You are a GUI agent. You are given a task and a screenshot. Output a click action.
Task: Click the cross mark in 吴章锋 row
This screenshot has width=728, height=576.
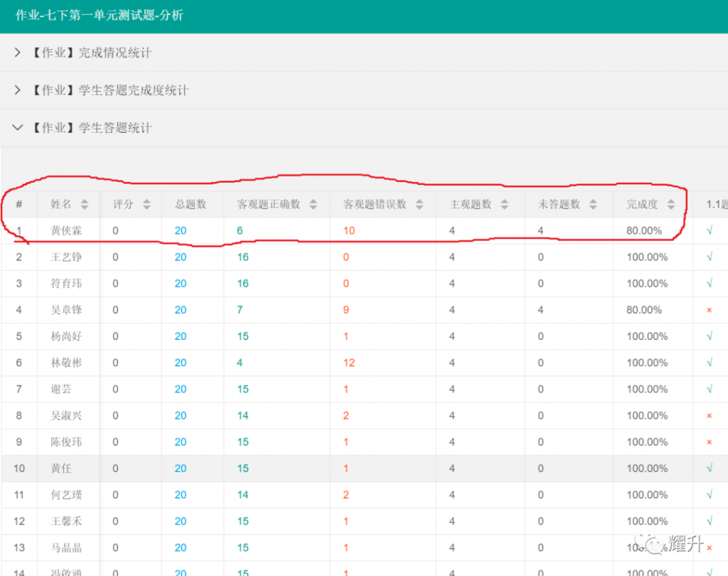tap(710, 310)
